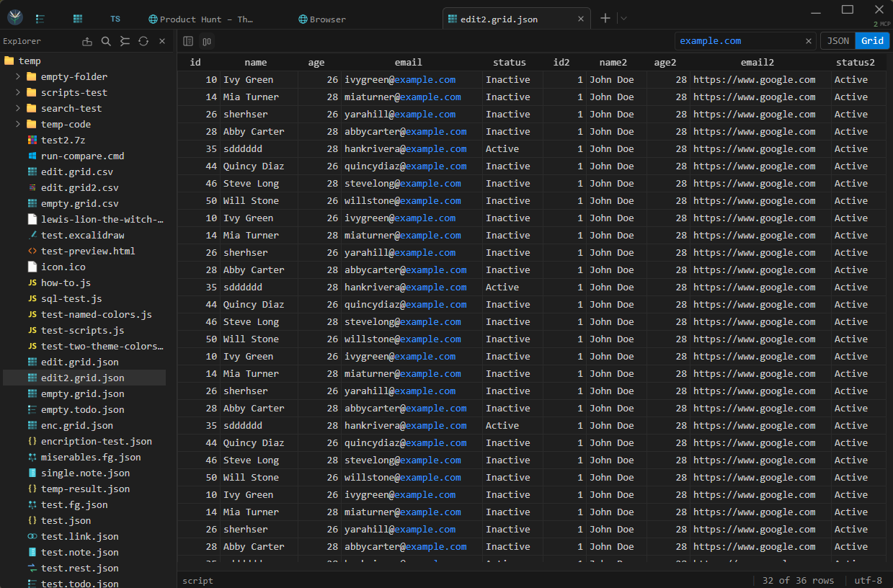Select the temp root folder
Viewport: 893px width, 588px height.
pos(84,61)
